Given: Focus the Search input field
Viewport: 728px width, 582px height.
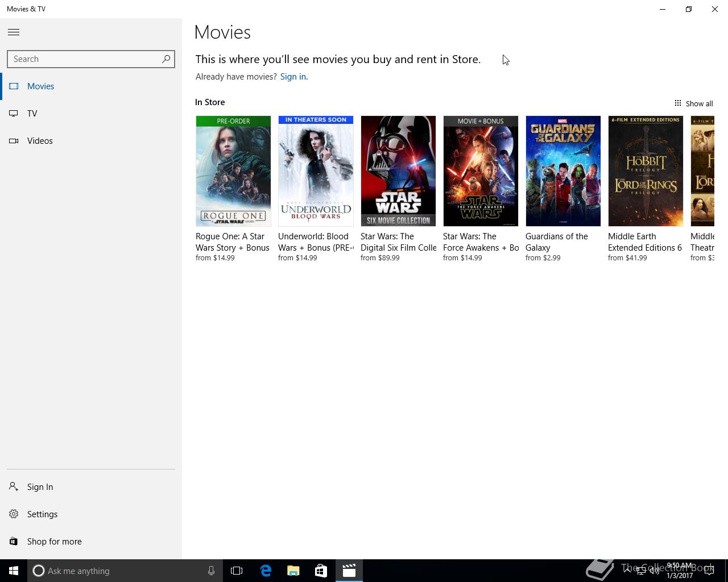Looking at the screenshot, I should pyautogui.click(x=90, y=59).
